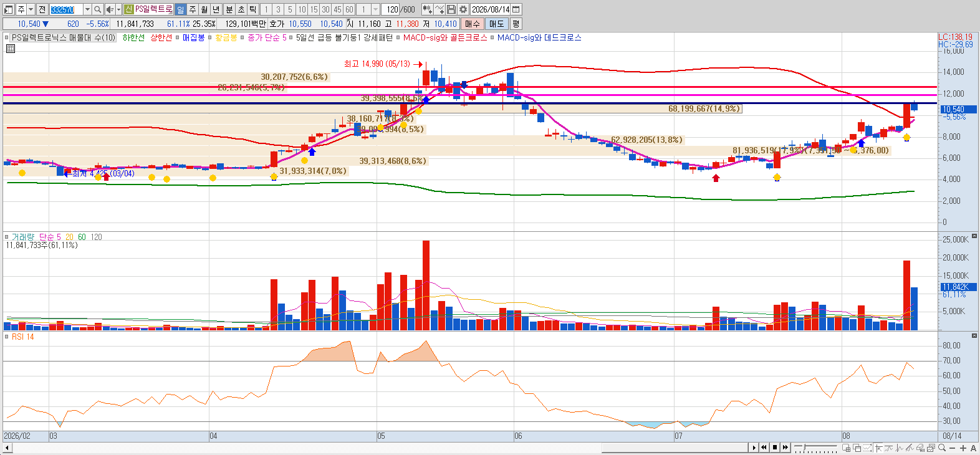Screen dimensions: 980x455
Task: Switch to 초 second period button
Action: point(241,9)
